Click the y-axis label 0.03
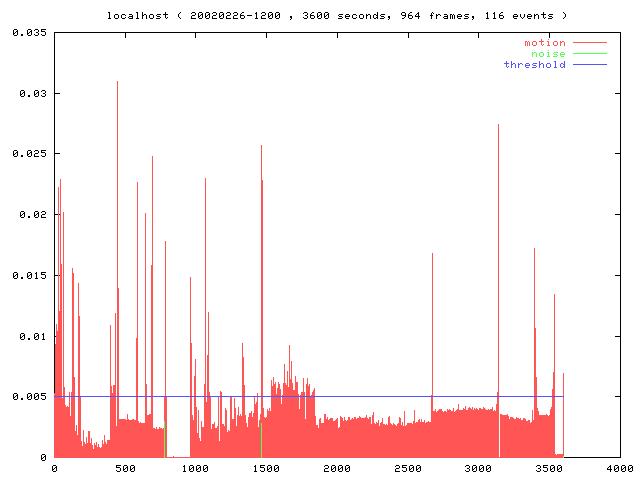 pos(32,94)
